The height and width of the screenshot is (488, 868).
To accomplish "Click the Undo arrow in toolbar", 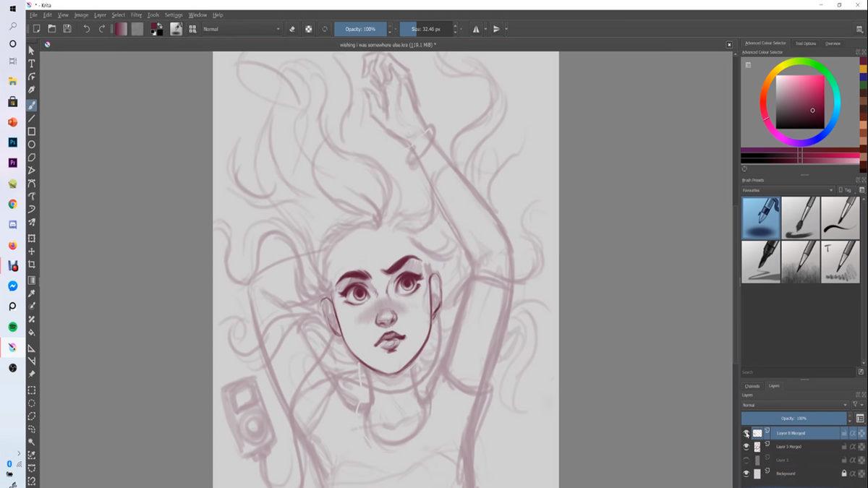I will (x=87, y=29).
